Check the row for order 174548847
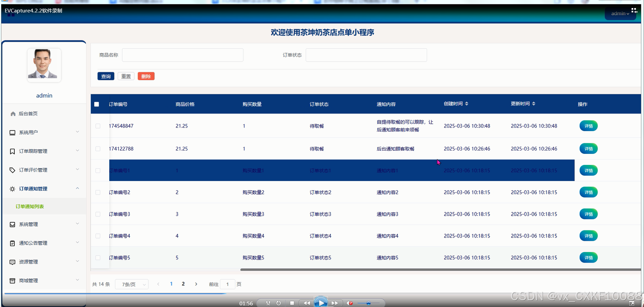Image resolution: width=644 pixels, height=307 pixels. [x=98, y=126]
